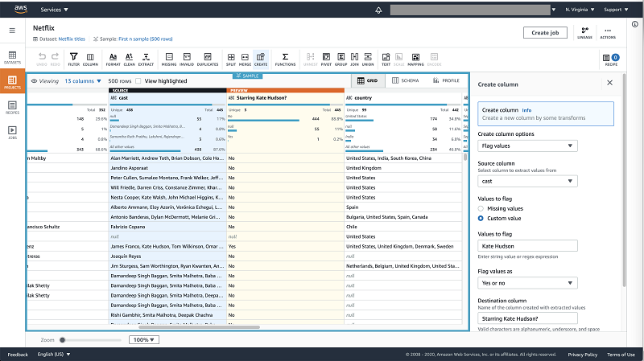Select the Custom value radio button
Image resolution: width=644 pixels, height=361 pixels.
[481, 218]
